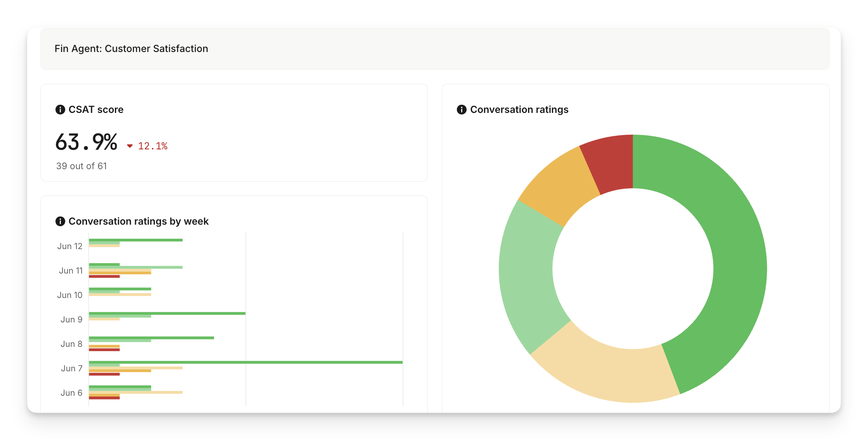
Task: Click the dark green bar for Jun 9
Action: (x=167, y=314)
